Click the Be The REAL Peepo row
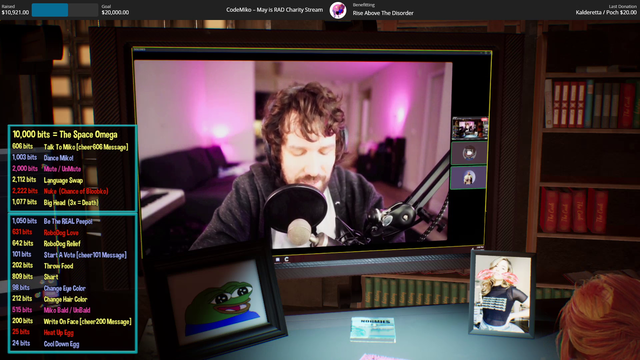This screenshot has width=640, height=360. click(x=52, y=222)
